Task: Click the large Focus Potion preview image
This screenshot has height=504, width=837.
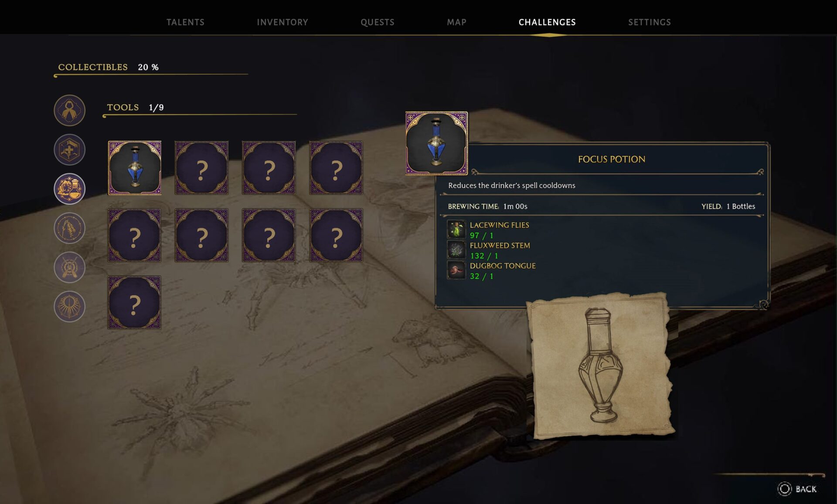Action: (x=436, y=143)
